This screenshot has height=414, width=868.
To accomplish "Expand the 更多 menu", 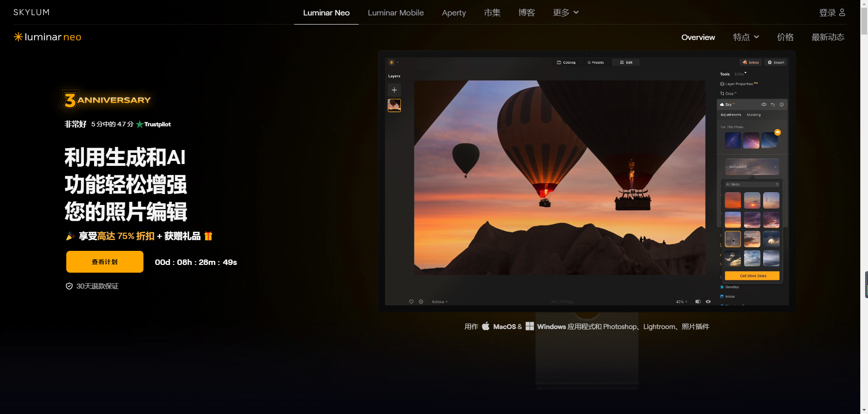I will click(x=566, y=13).
